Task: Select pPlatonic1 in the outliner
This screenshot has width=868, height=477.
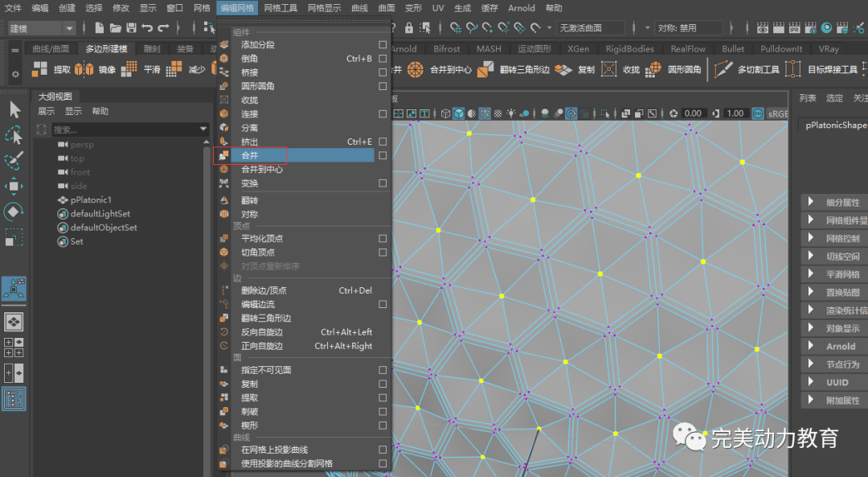Action: point(91,199)
